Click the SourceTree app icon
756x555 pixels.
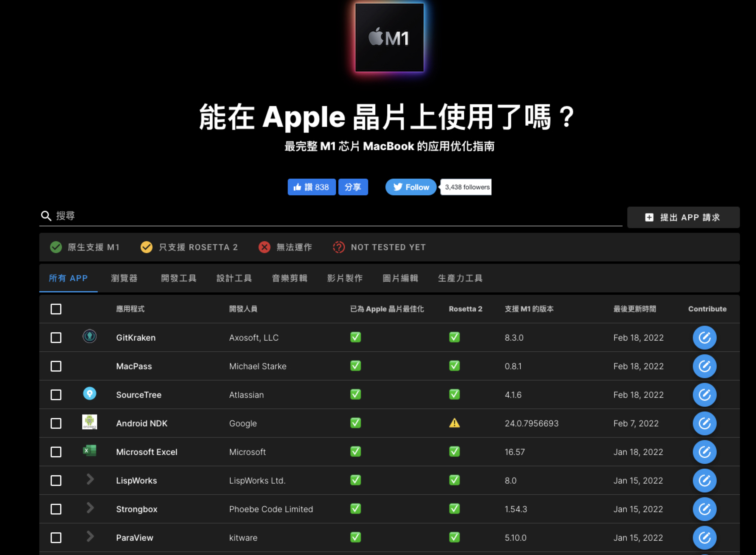pos(89,393)
